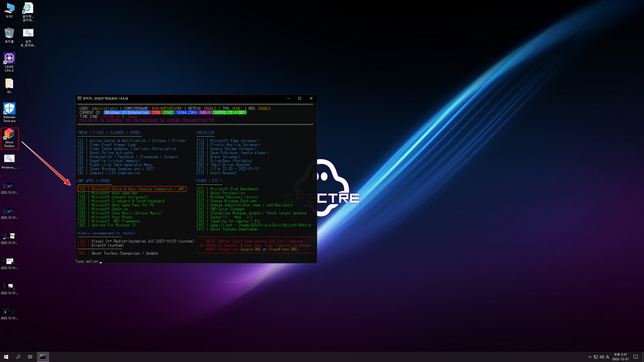
Task: Select the Defender Tools.exe shortcut
Action: tap(9, 113)
